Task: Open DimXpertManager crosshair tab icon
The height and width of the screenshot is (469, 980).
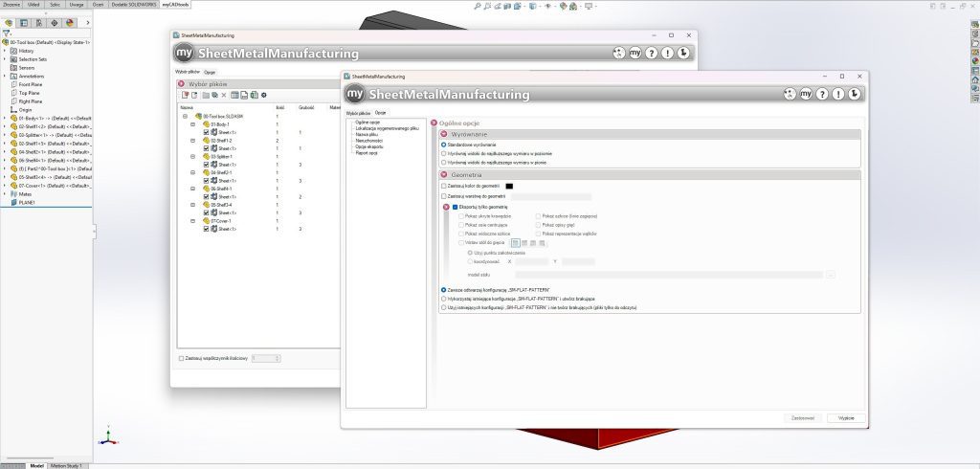Action: pyautogui.click(x=55, y=23)
